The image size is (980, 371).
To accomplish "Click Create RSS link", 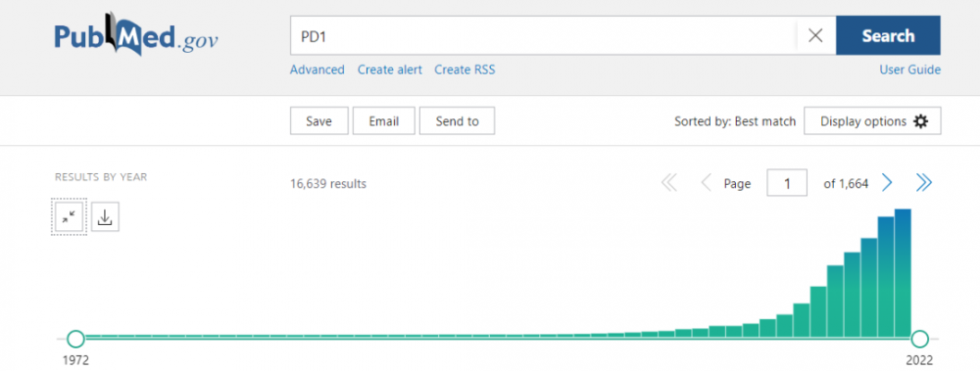I will (465, 70).
